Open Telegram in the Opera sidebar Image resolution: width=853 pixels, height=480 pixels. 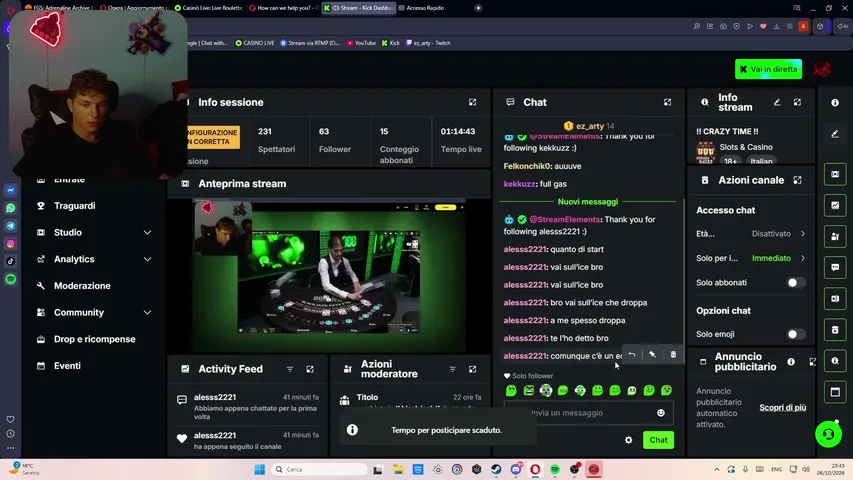[10, 226]
